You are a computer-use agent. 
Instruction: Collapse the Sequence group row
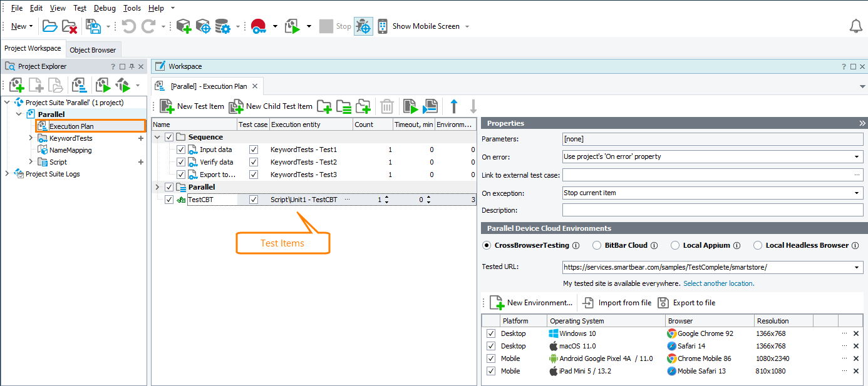tap(157, 137)
